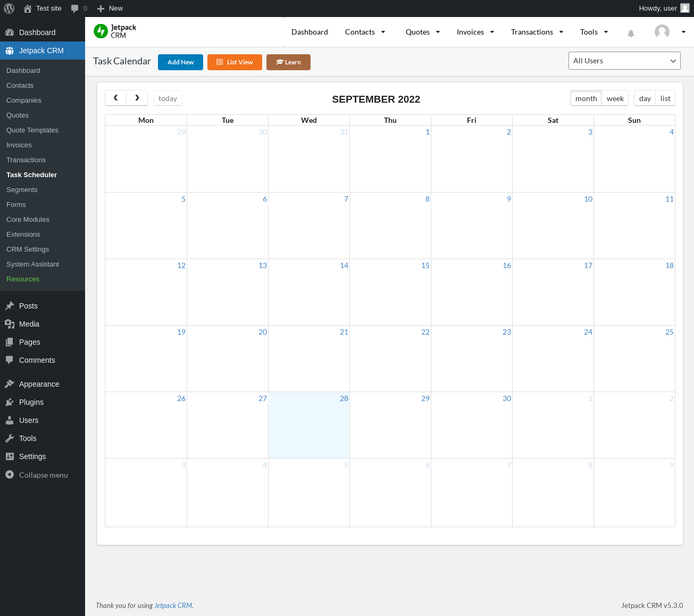Click the Users icon in sidebar
Screen dimensions: 694x616
coord(10,420)
